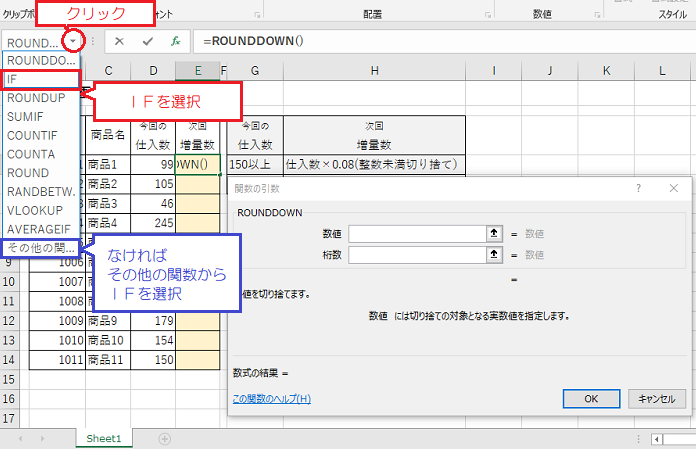The width and height of the screenshot is (696, 449).
Task: Click the formula bar with =ROUNDDOWN()
Action: 444,41
